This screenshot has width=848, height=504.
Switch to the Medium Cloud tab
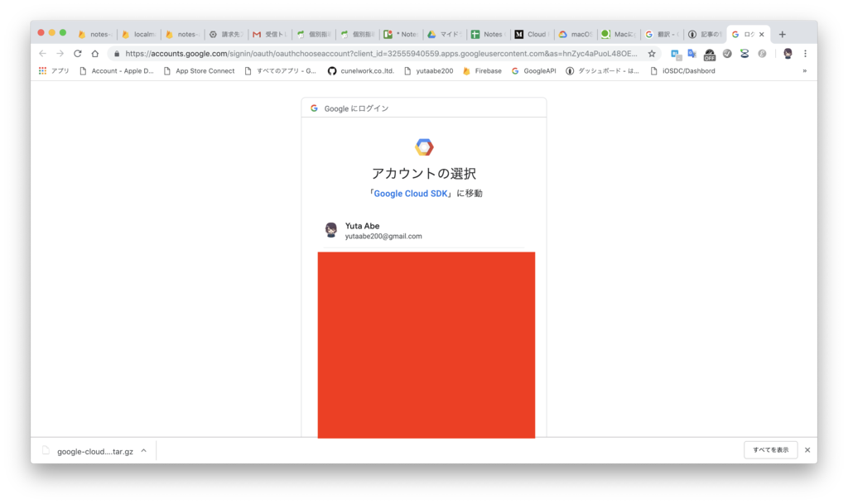pos(532,35)
